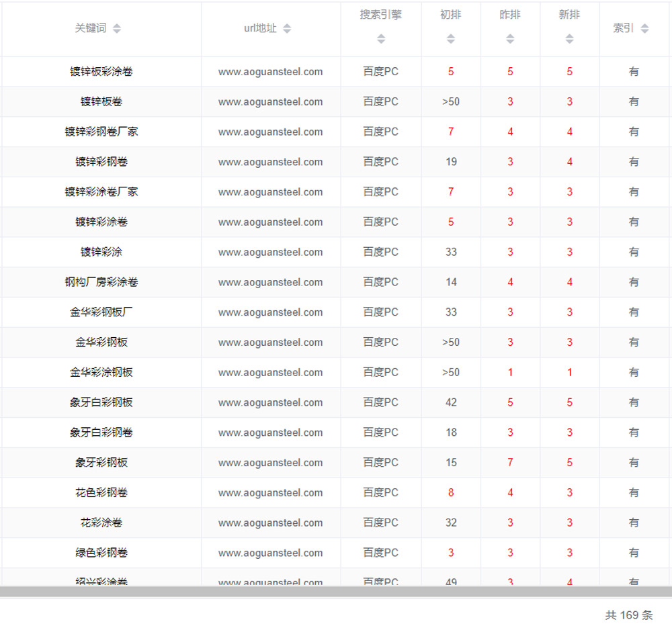Click the 共 169 条 total count text
Image resolution: width=672 pixels, height=630 pixels.
click(628, 615)
